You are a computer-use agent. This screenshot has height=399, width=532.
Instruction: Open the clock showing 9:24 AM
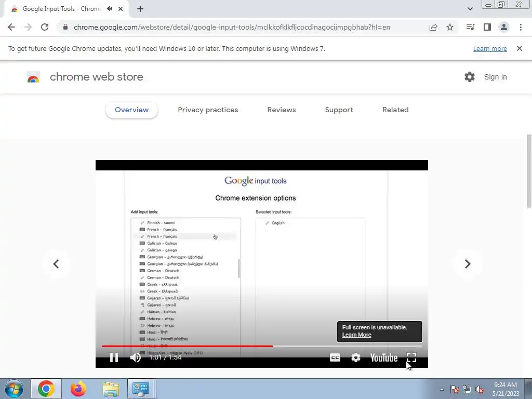[x=506, y=389]
